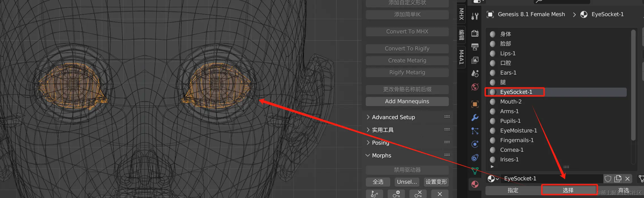Click the 选择 select button
This screenshot has height=198, width=644.
[x=568, y=190]
